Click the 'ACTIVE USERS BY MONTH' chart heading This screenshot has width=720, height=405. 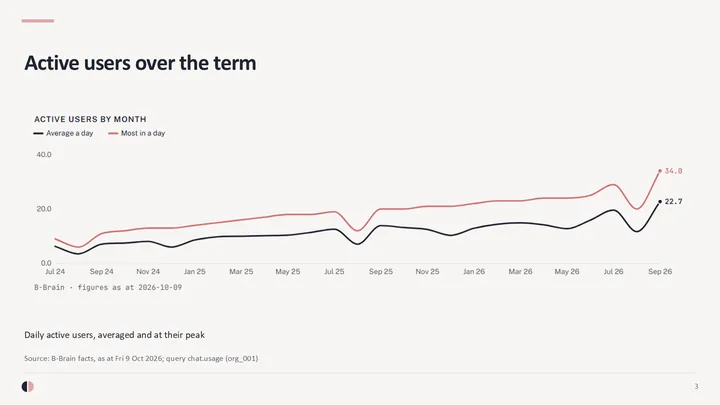click(x=90, y=119)
